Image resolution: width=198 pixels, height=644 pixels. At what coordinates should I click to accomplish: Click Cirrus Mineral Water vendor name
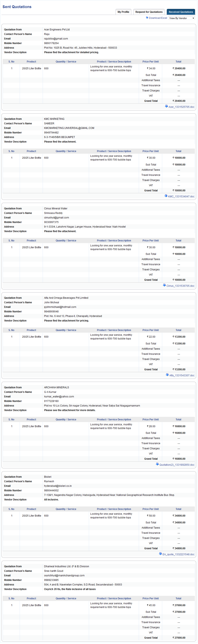tap(56, 209)
